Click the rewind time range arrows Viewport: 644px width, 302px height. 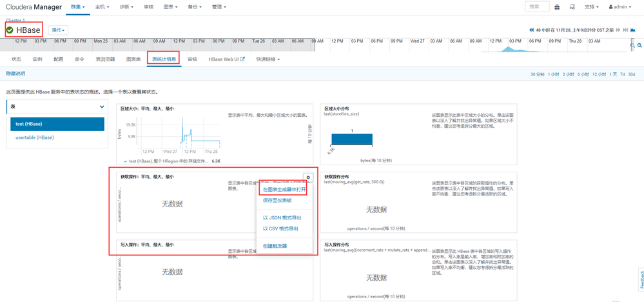tap(532, 30)
